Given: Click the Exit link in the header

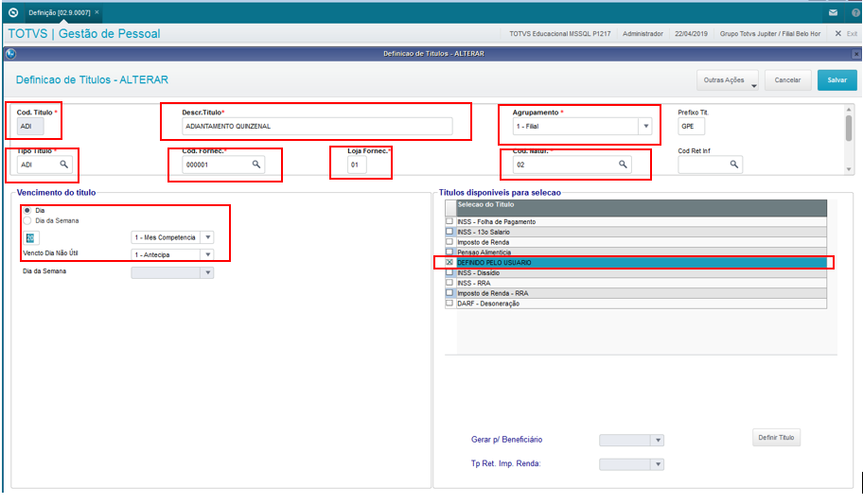Looking at the screenshot, I should [852, 33].
